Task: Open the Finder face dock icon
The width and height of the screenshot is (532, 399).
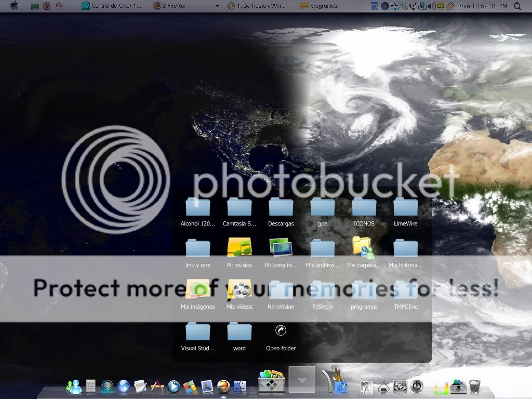Action: (x=240, y=387)
